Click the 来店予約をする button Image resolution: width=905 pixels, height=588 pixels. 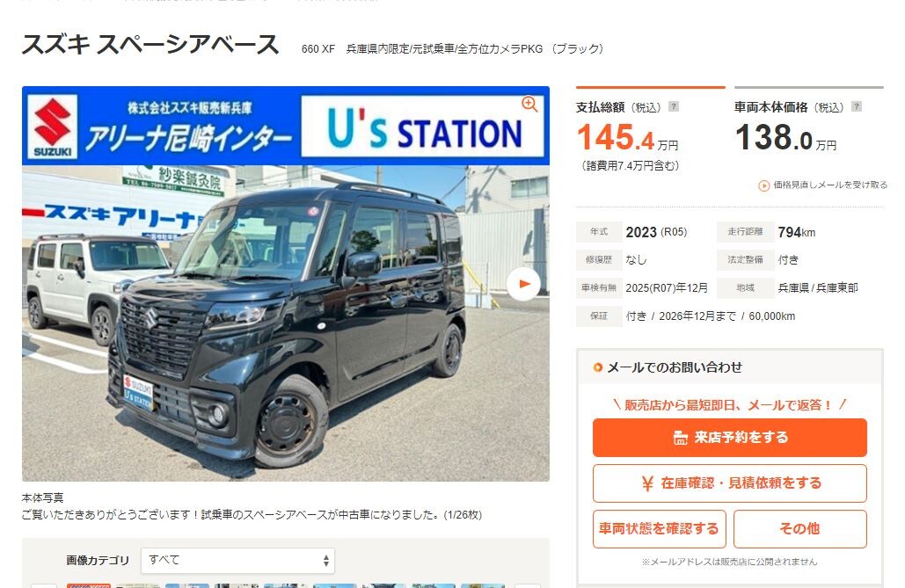[730, 438]
